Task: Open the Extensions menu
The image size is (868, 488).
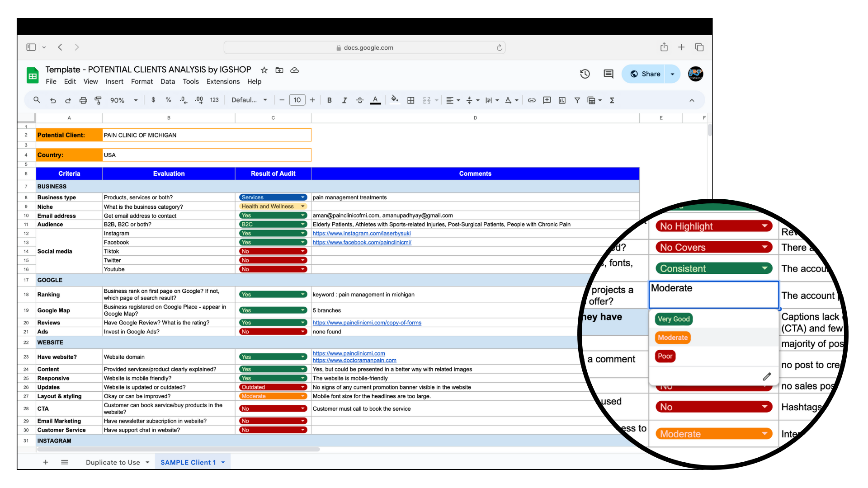Action: 223,81
